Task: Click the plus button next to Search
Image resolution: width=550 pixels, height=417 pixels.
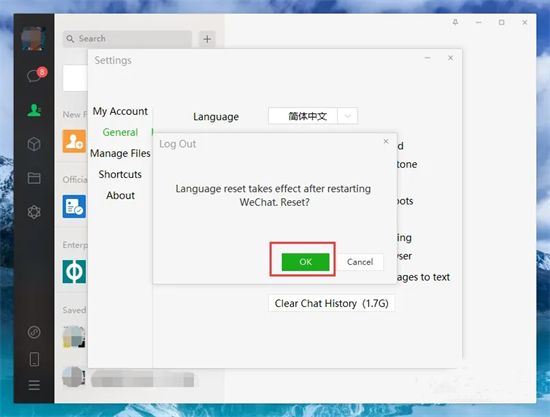Action: (x=207, y=39)
